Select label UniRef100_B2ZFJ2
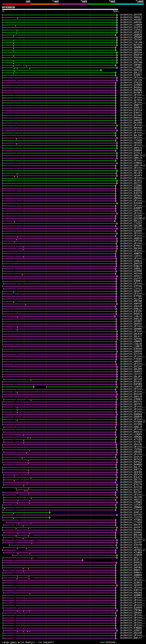The height and width of the screenshot is (644, 146). coord(131,560)
